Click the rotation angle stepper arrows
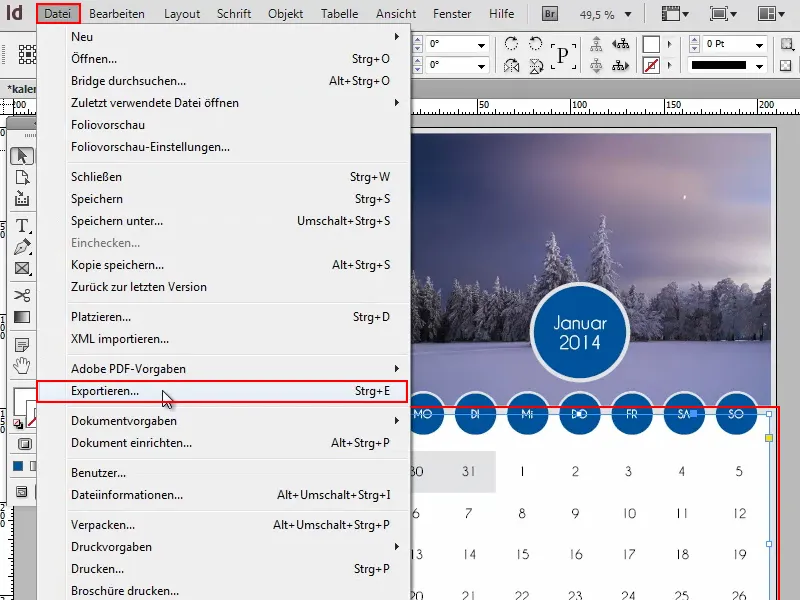The width and height of the screenshot is (800, 600). point(417,44)
